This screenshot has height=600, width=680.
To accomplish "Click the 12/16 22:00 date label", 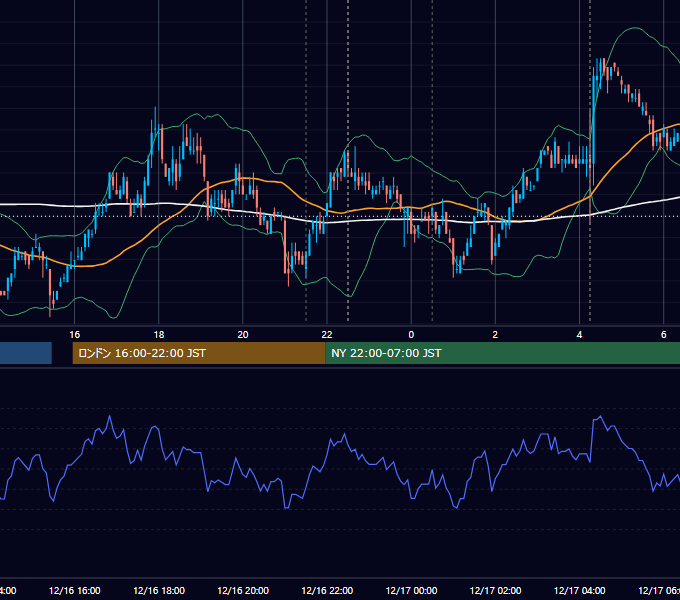I will tap(327, 590).
